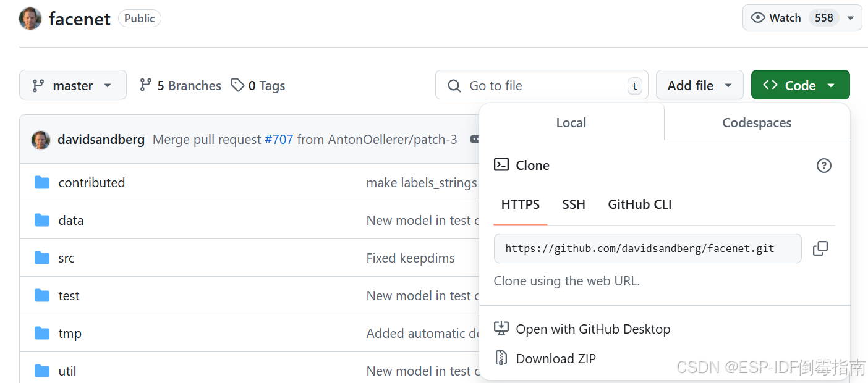The width and height of the screenshot is (868, 383).
Task: Select the clone URL text field
Action: coord(647,248)
